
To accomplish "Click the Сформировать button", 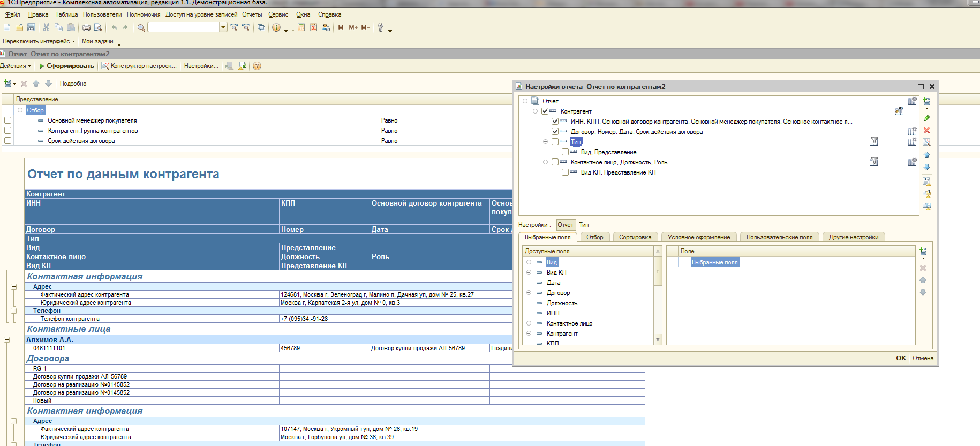I will (x=66, y=66).
